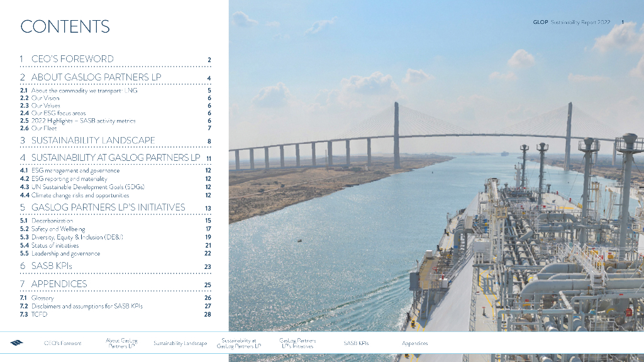Image resolution: width=644 pixels, height=362 pixels.
Task: Jump to section 2 ABOUT GASLOG PARTNERS LP
Action: click(x=116, y=77)
